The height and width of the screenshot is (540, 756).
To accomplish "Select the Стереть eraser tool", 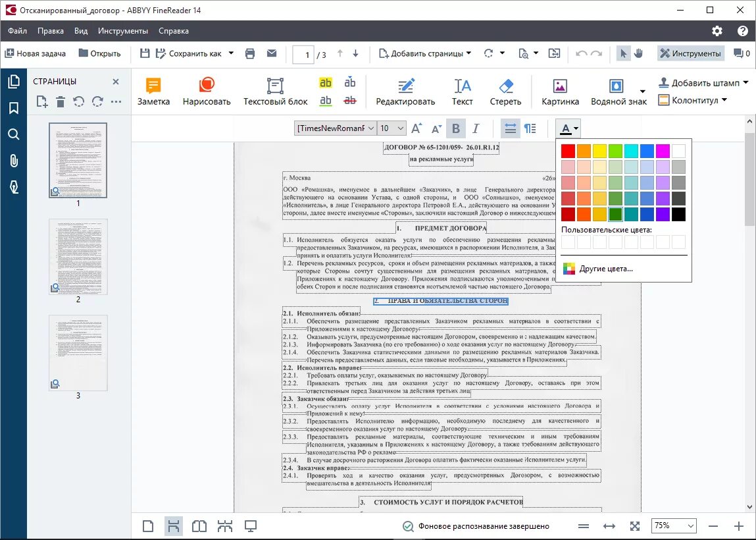I will (505, 92).
